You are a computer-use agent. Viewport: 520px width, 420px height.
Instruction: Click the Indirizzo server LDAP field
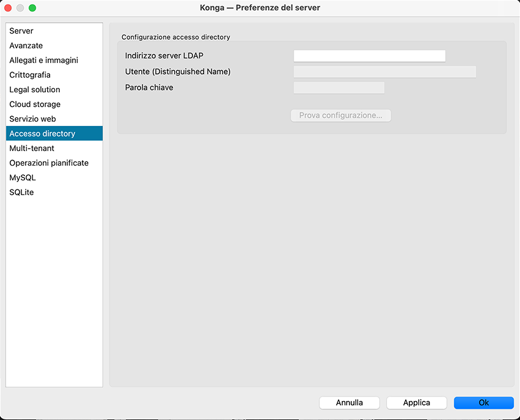point(369,56)
